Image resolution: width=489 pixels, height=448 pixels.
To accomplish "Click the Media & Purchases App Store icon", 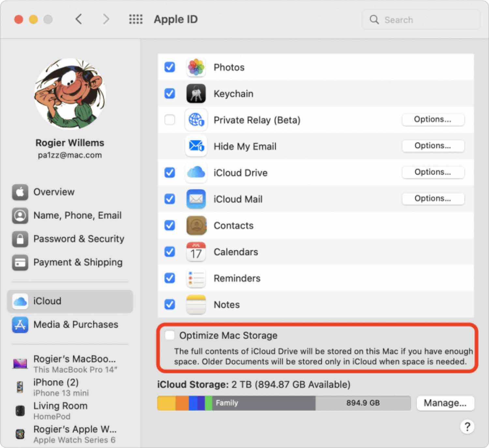I will [20, 325].
